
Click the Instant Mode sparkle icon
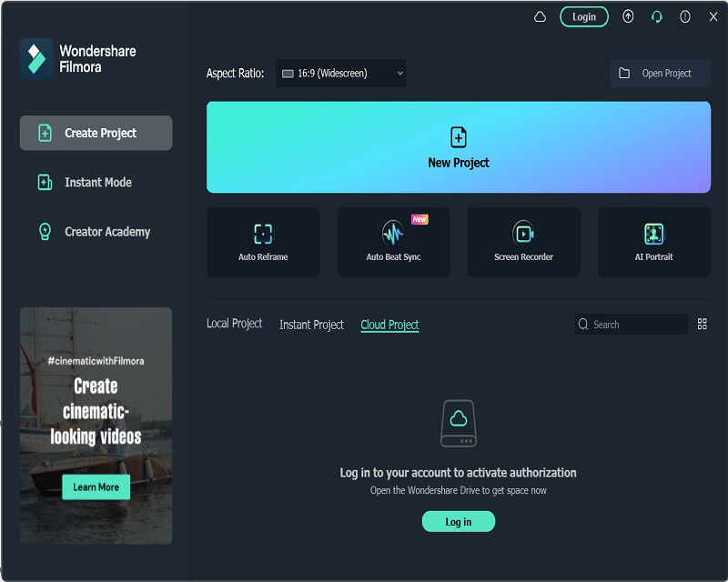45,183
